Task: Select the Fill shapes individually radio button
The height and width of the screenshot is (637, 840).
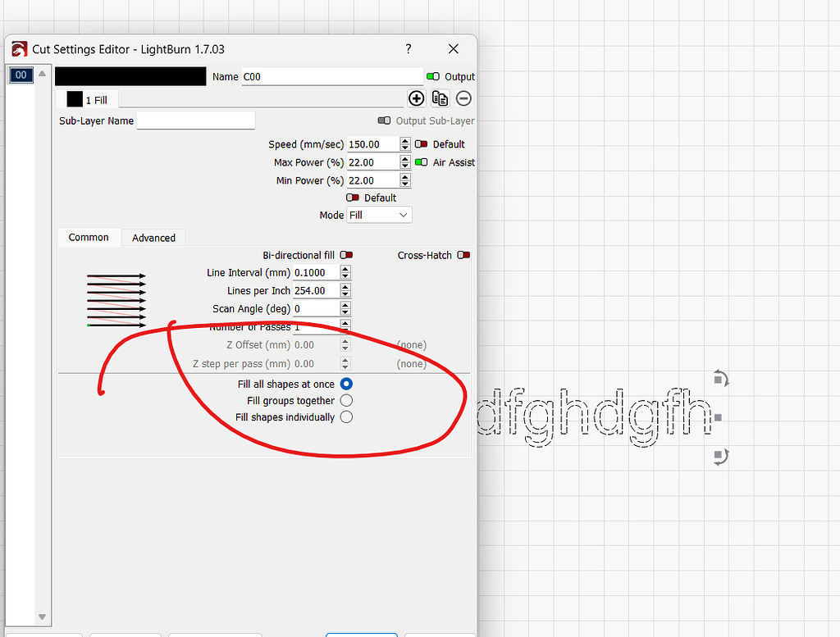Action: (x=346, y=416)
